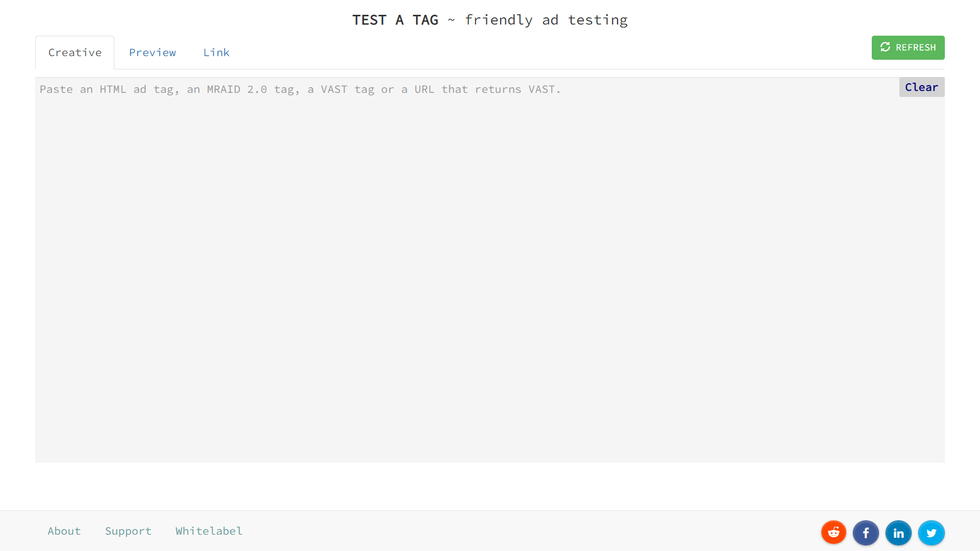Focus the ad tag paste text area
Image resolution: width=980 pixels, height=551 pixels.
coord(490,270)
